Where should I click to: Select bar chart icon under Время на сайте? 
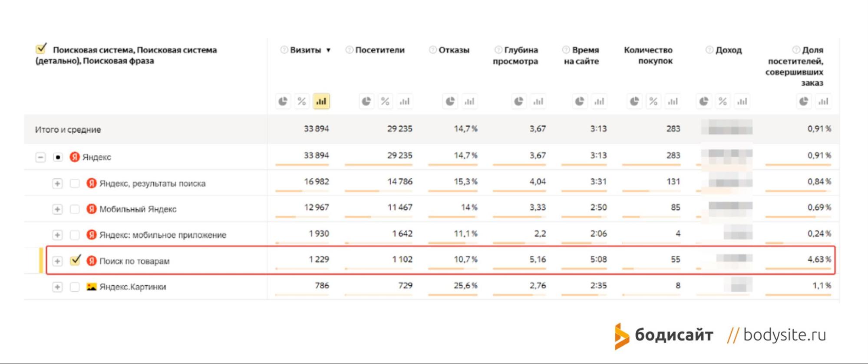[x=599, y=102]
